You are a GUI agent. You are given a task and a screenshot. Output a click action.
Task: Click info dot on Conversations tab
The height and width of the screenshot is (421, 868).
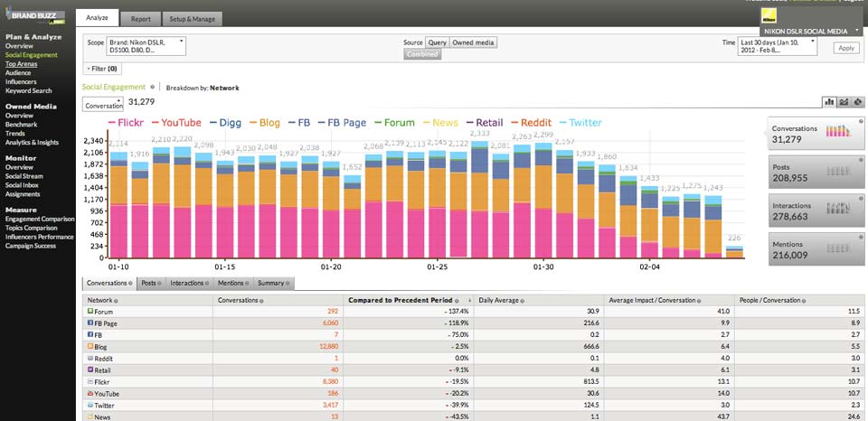130,284
